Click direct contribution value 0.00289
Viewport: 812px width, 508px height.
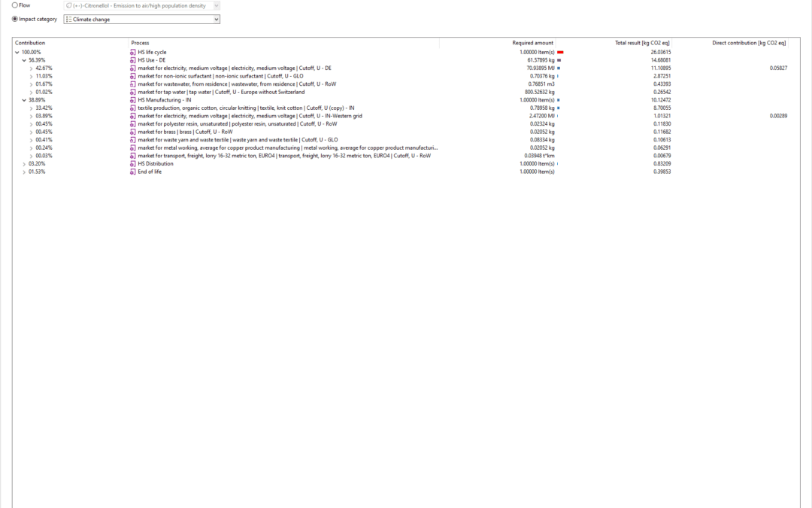point(778,116)
